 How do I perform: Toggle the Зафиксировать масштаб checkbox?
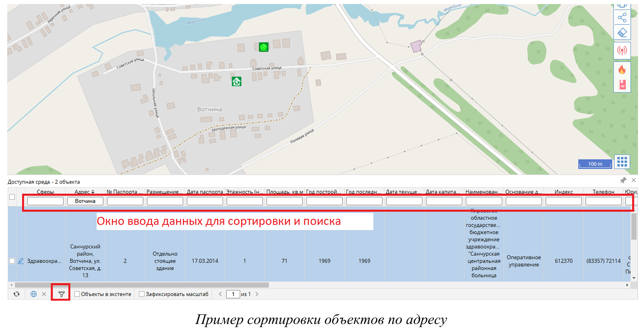[x=142, y=294]
